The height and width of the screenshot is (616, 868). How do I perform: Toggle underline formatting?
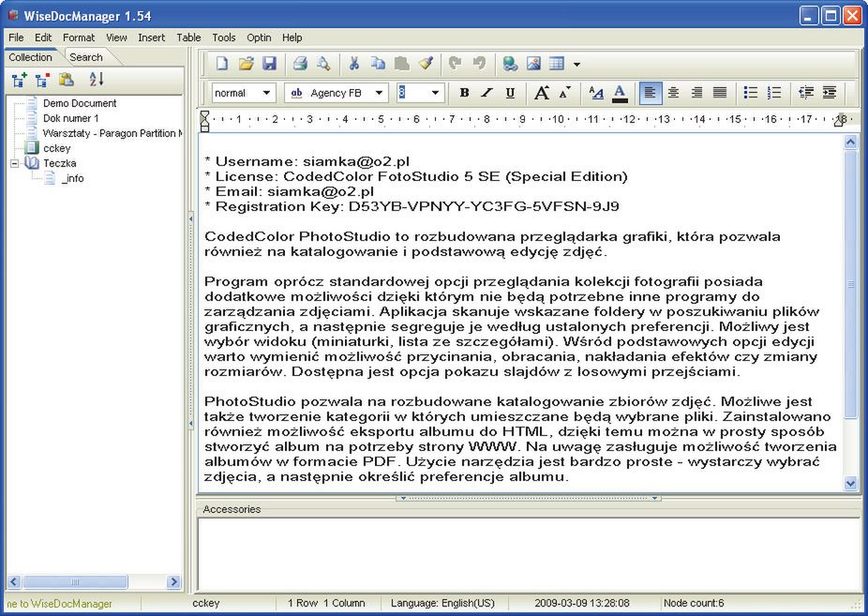[510, 93]
